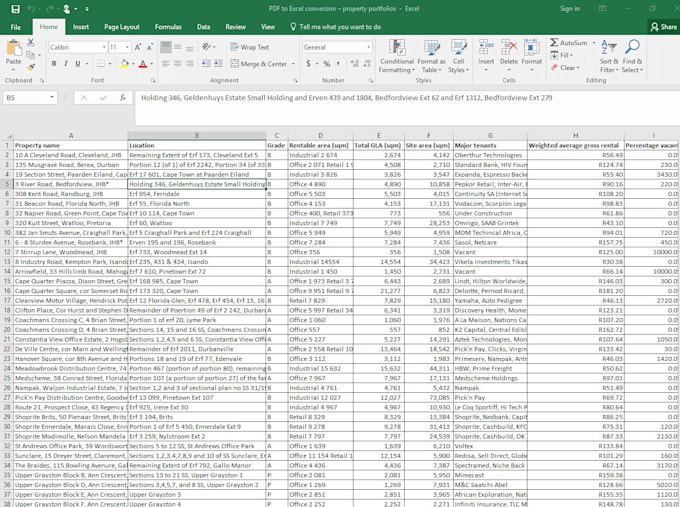Open the Merge & Center dropdown arrow
Image resolution: width=680 pixels, height=507 pixels.
tap(294, 64)
